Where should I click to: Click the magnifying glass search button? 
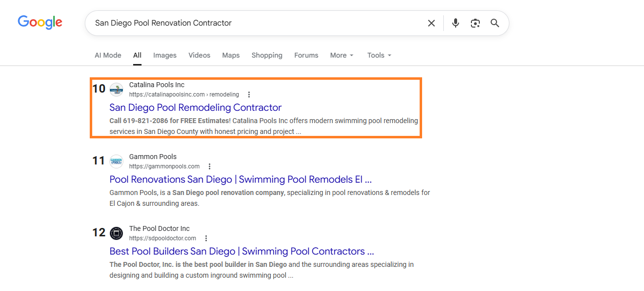[x=495, y=23]
